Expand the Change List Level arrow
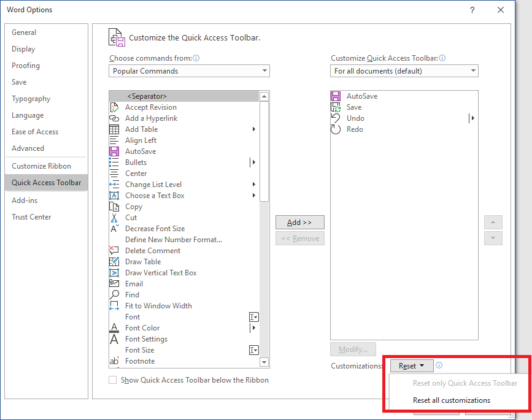The height and width of the screenshot is (420, 532). coord(254,185)
